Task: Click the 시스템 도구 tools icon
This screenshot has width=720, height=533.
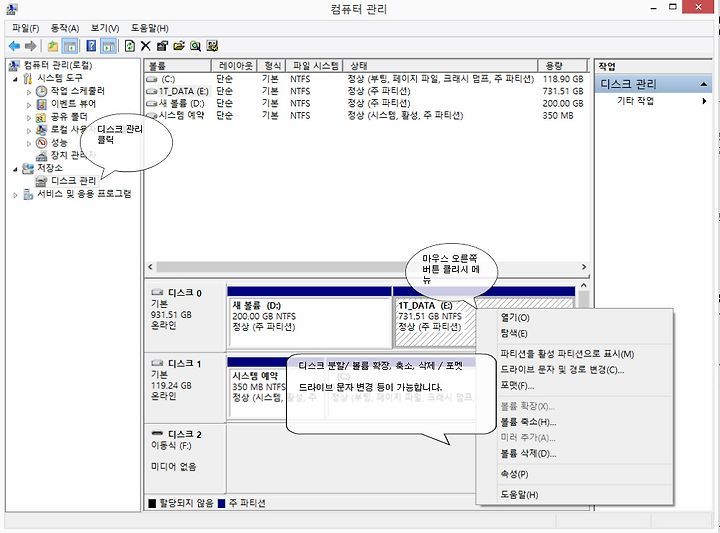Action: pyautogui.click(x=28, y=78)
